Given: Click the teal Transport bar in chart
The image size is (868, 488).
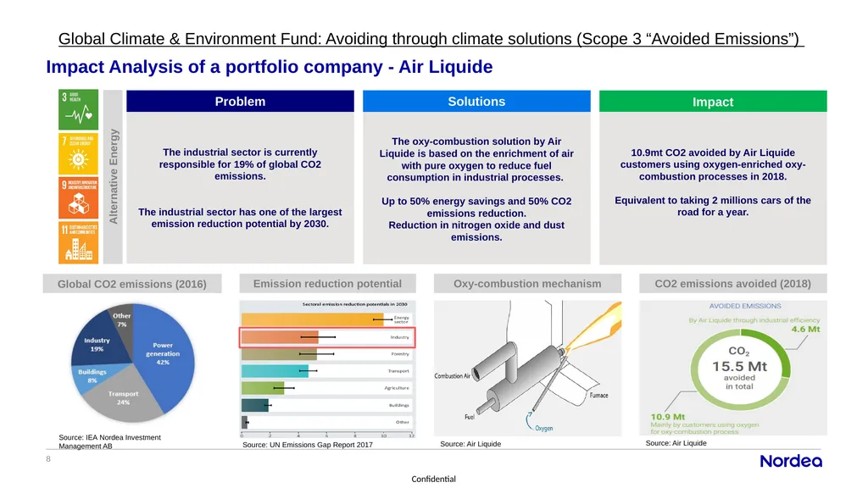Looking at the screenshot, I should click(275, 371).
